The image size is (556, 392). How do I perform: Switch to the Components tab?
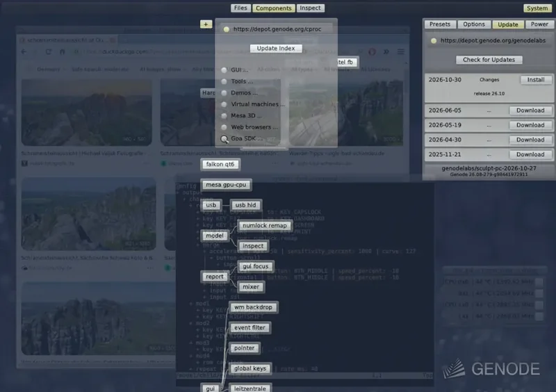click(273, 8)
